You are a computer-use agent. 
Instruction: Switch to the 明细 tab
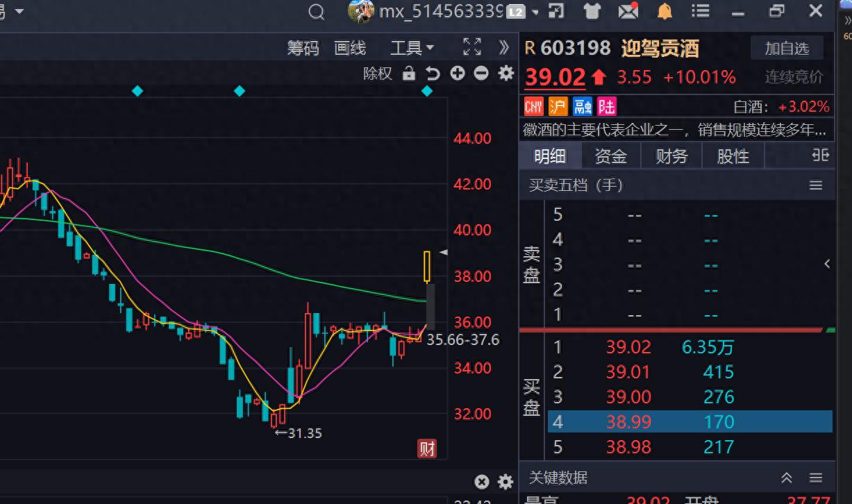[x=550, y=156]
